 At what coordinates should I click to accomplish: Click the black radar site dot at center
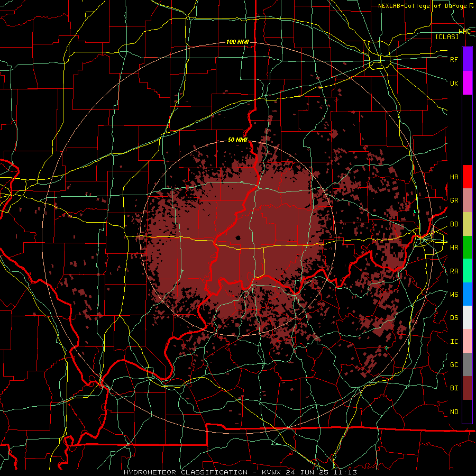coord(238,237)
